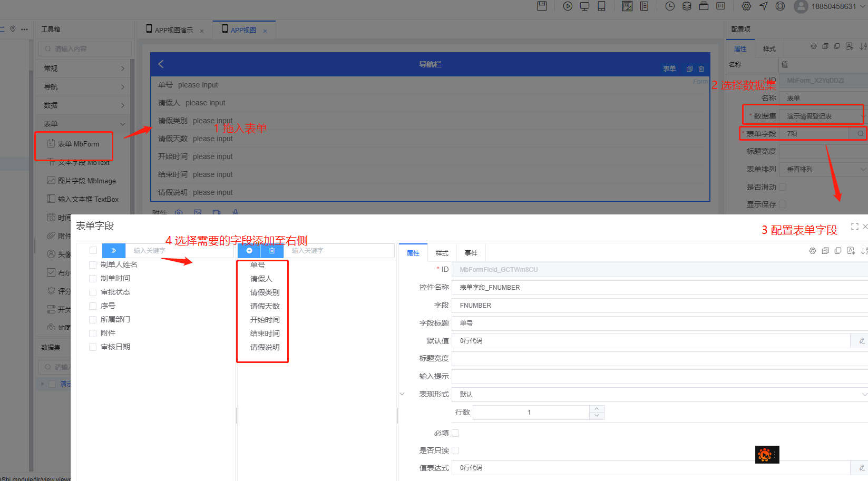
Task: Click the mobile phone preview icon
Action: 601,6
